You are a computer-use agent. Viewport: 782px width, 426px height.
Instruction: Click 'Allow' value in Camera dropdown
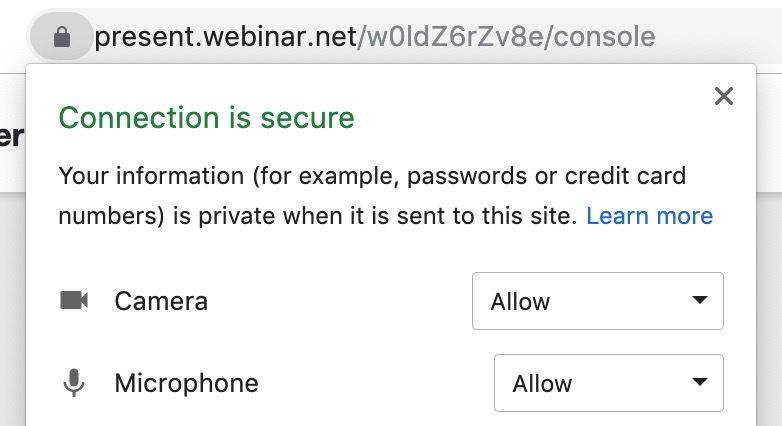coord(520,301)
